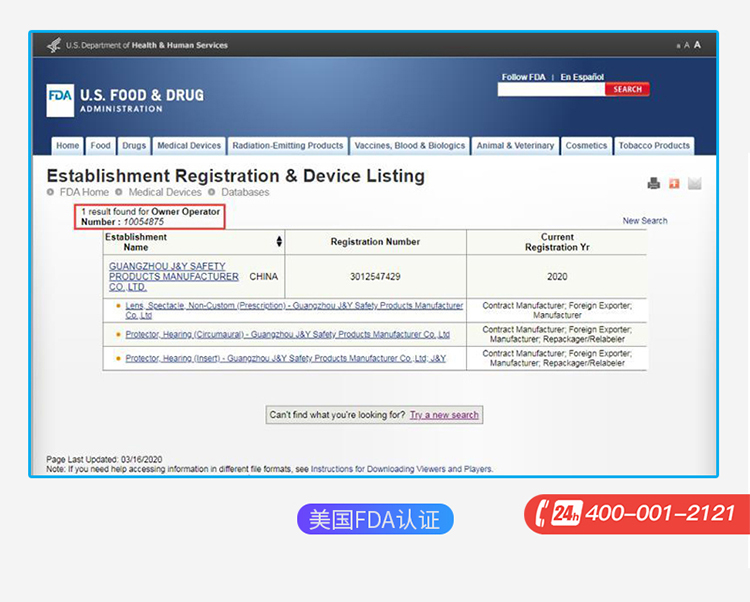Image resolution: width=750 pixels, height=602 pixels.
Task: Open the Radiation-Emitting Products tab
Action: (x=287, y=145)
